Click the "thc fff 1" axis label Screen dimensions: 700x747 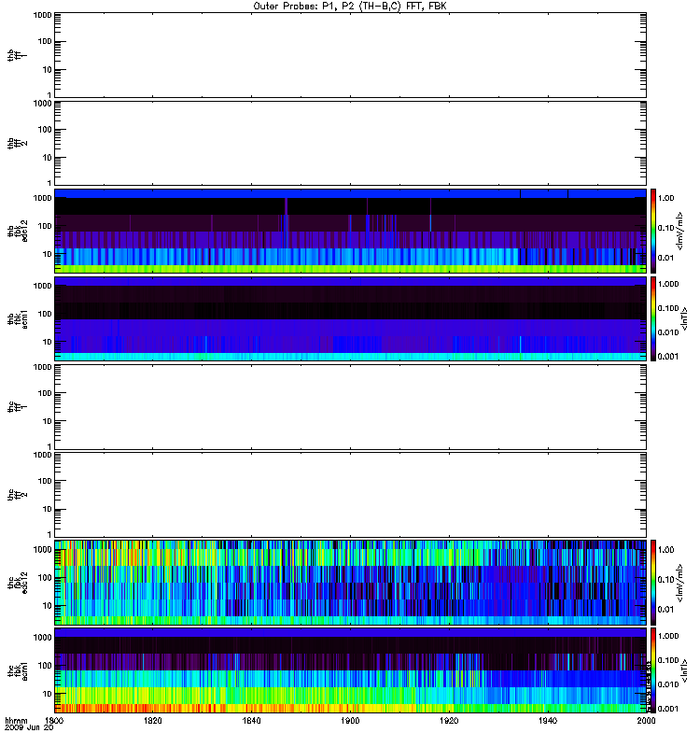[18, 407]
